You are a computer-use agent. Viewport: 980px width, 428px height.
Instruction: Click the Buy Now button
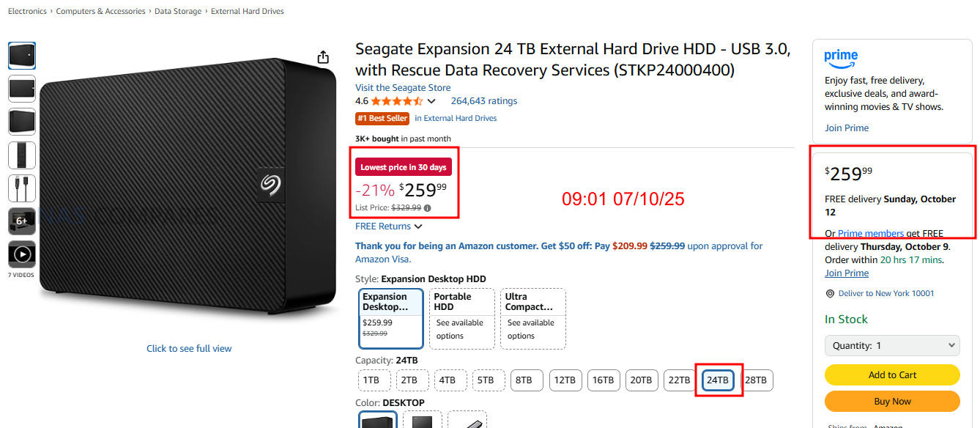(x=892, y=402)
